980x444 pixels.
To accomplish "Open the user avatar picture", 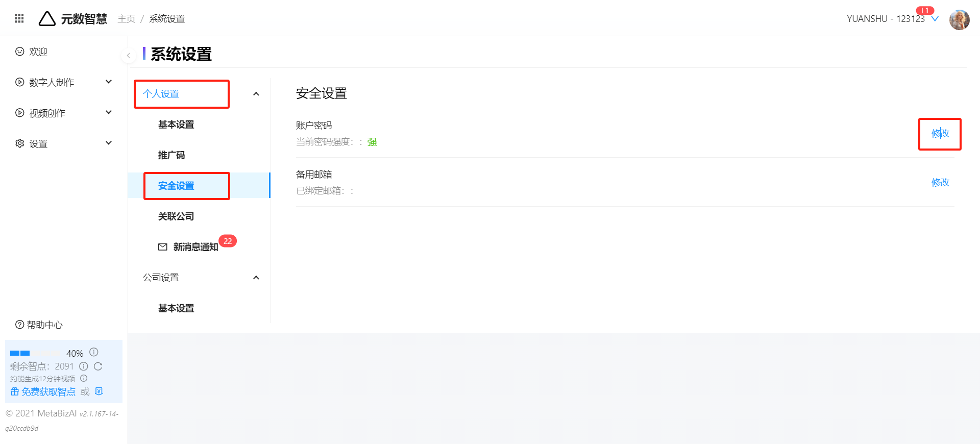I will pyautogui.click(x=959, y=20).
